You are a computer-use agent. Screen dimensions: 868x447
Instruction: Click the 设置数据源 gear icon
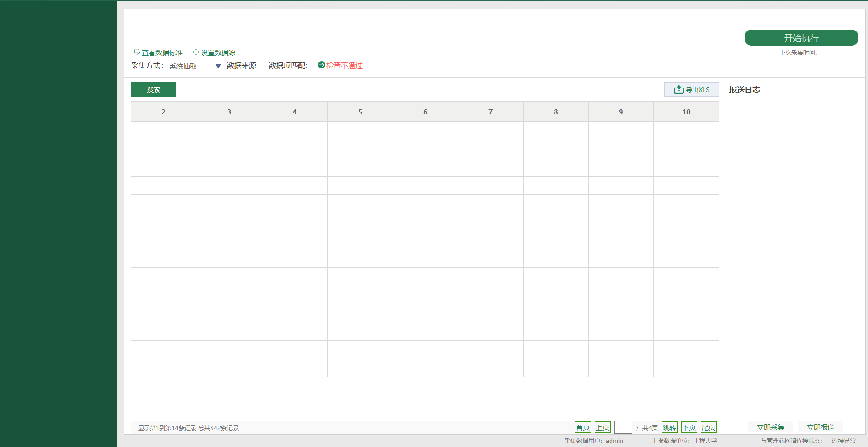pyautogui.click(x=196, y=52)
